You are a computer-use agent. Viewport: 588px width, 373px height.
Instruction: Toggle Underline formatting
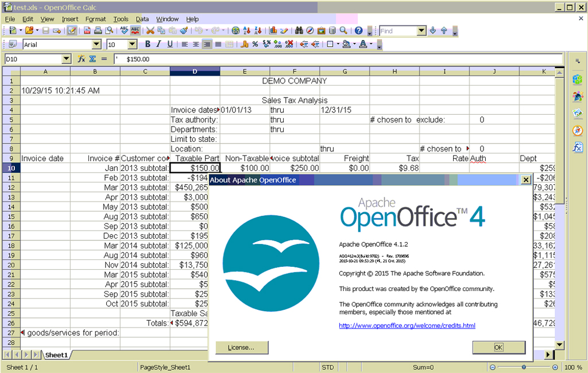(170, 44)
